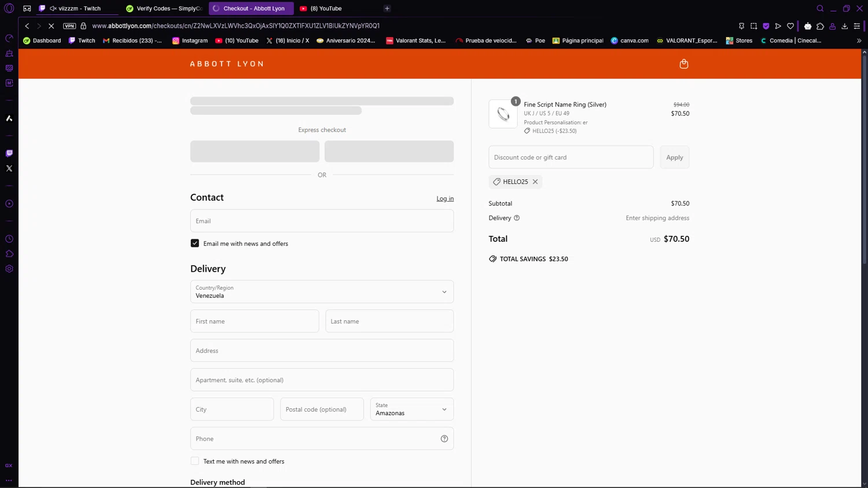Open the X (Twitter) sidebar icon
This screenshot has height=488, width=868.
click(9, 168)
